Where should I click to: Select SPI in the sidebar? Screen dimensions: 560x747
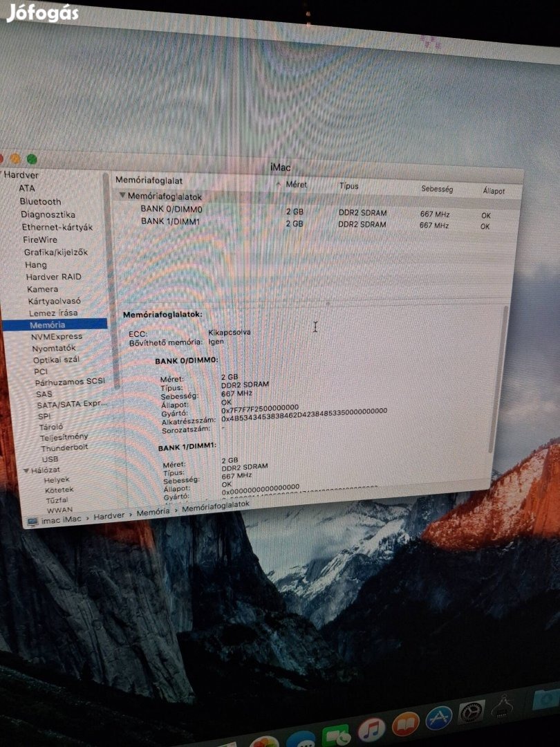tap(44, 416)
